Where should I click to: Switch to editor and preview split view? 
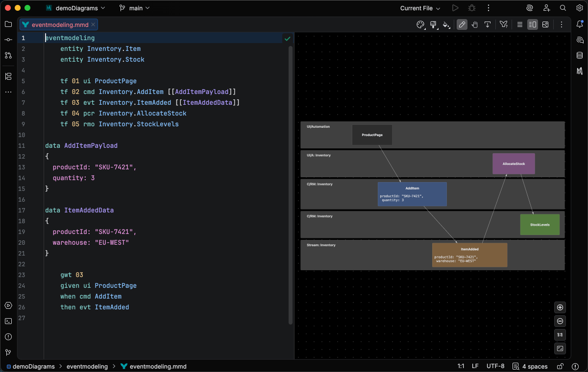coord(533,24)
